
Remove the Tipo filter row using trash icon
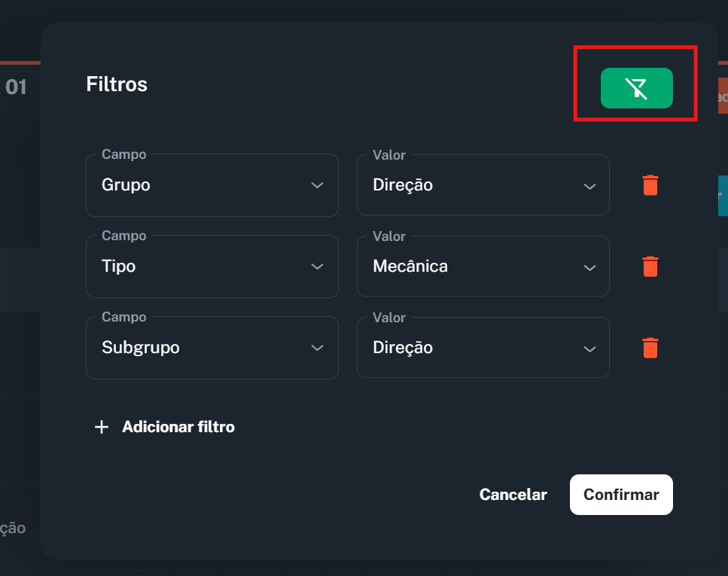point(650,267)
